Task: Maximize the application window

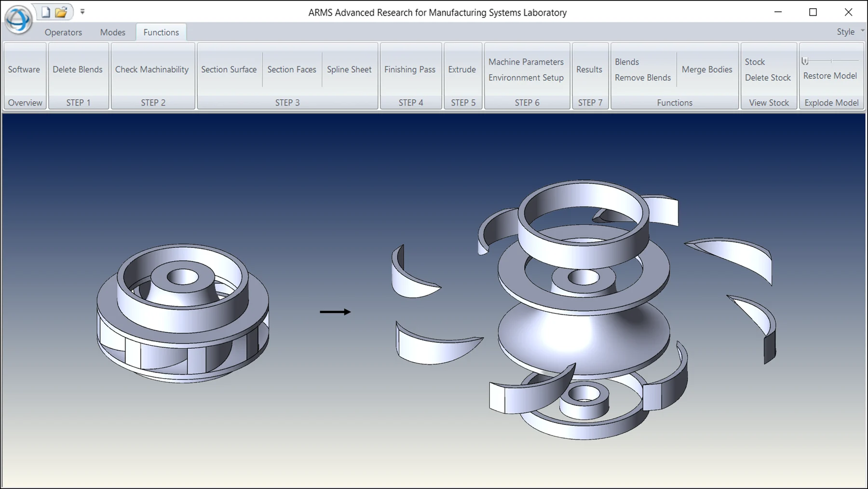Action: pos(813,12)
